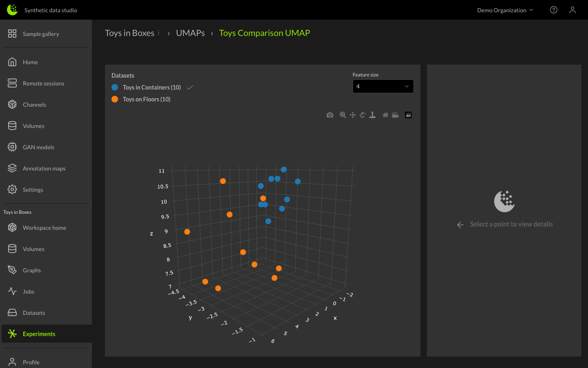Activate orbital rotation tool
588x368 pixels.
[x=363, y=115]
